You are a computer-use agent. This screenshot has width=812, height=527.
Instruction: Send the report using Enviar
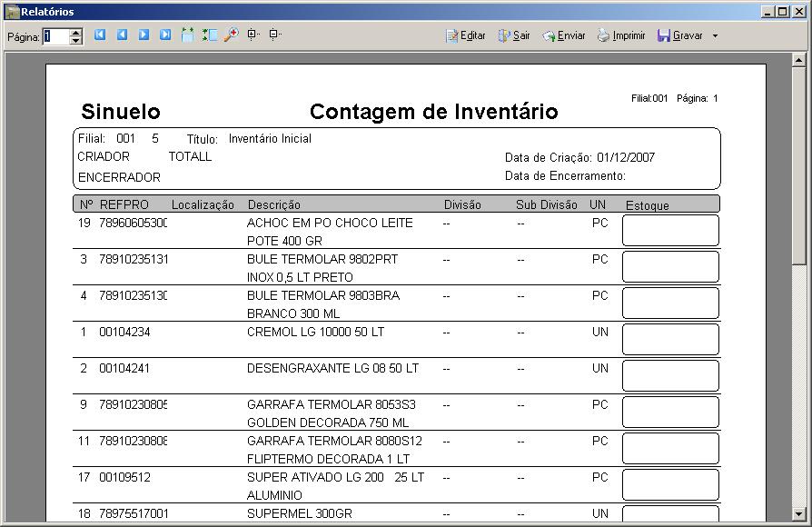tap(563, 35)
